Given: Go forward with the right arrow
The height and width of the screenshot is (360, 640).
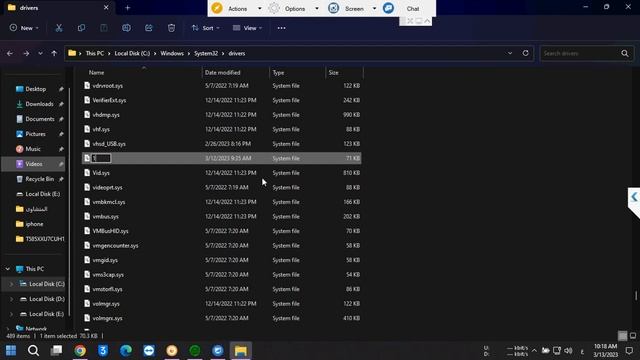Looking at the screenshot, I should [x=26, y=53].
